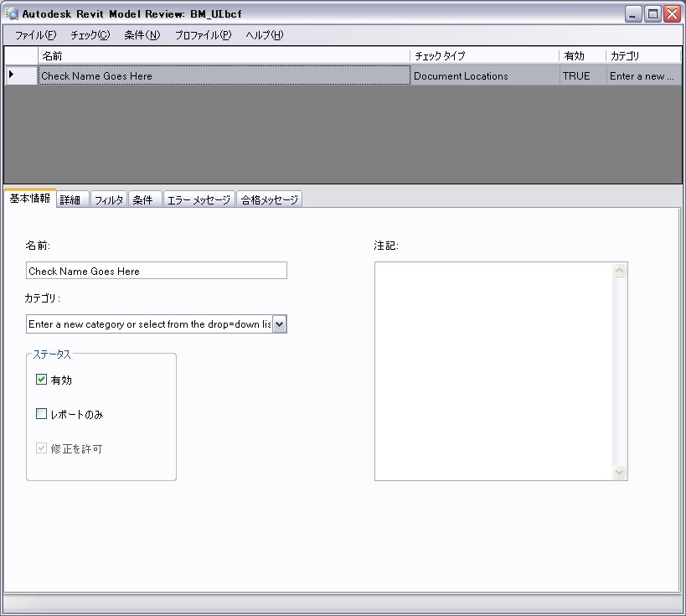Click the カテゴリ combo box text field
This screenshot has width=686, height=616.
coord(149,324)
